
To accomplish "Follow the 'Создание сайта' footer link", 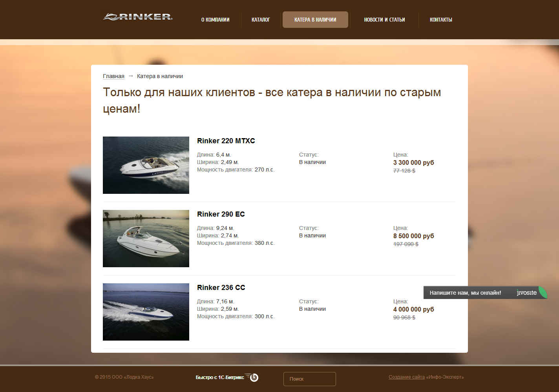I will (407, 377).
